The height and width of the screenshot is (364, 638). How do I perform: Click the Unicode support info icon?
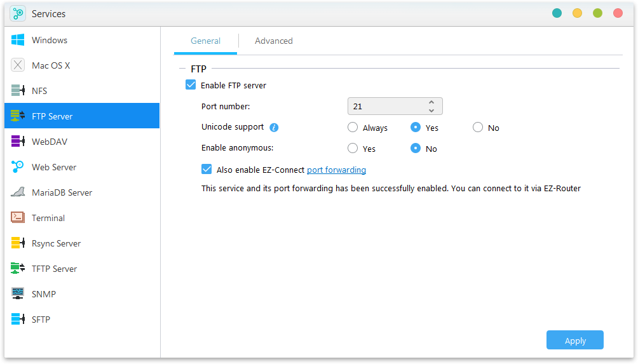pyautogui.click(x=275, y=128)
